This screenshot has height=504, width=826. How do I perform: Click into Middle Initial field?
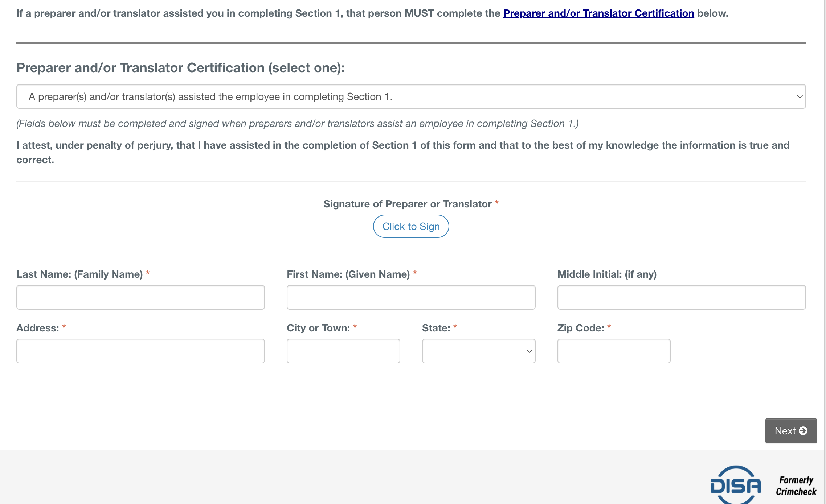(x=681, y=297)
